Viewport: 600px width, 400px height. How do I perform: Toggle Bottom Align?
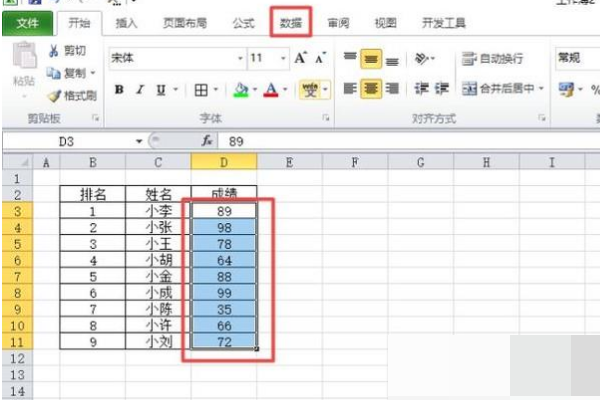[x=392, y=60]
